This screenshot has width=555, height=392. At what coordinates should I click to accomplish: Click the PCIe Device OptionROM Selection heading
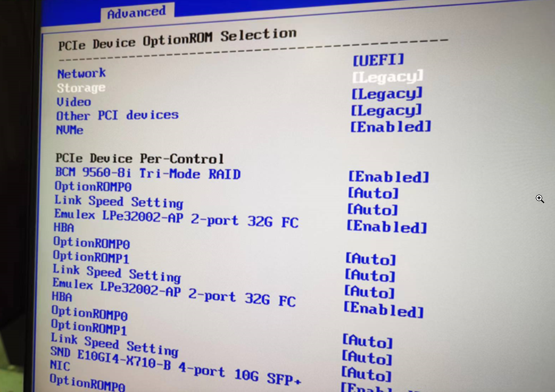pyautogui.click(x=177, y=39)
